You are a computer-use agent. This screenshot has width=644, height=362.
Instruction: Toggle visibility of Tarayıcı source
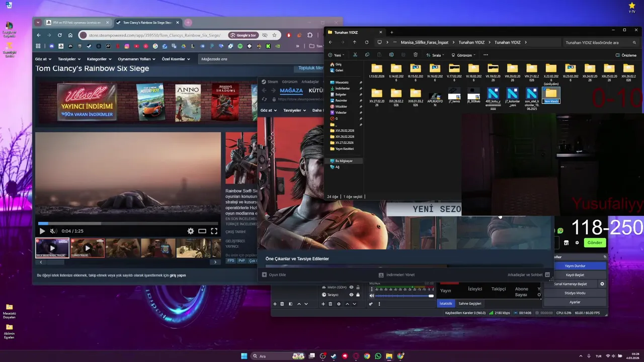(351, 295)
